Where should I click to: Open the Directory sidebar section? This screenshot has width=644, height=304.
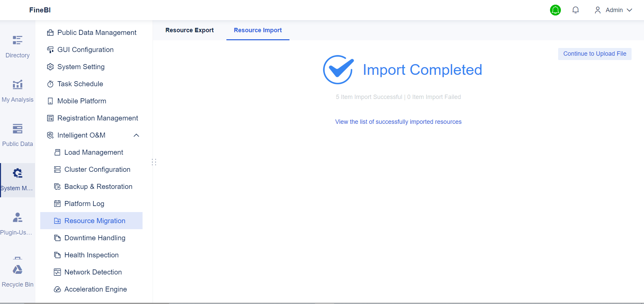coord(17,46)
